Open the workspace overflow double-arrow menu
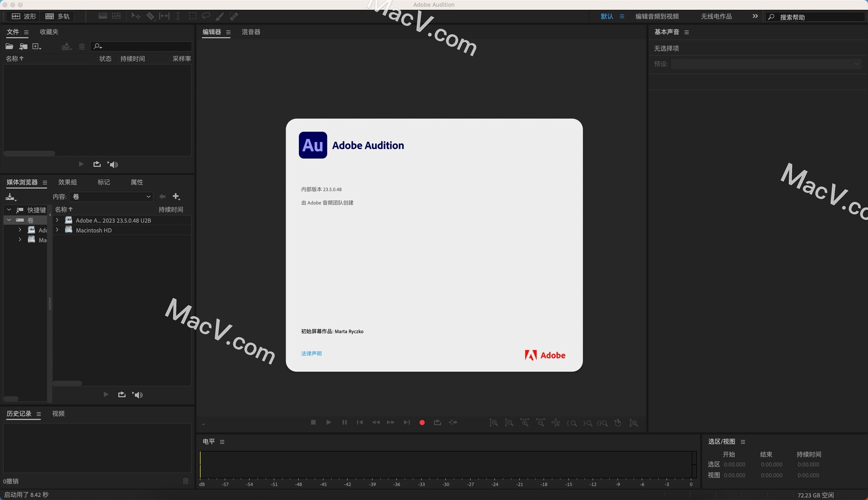Image resolution: width=868 pixels, height=500 pixels. point(755,16)
